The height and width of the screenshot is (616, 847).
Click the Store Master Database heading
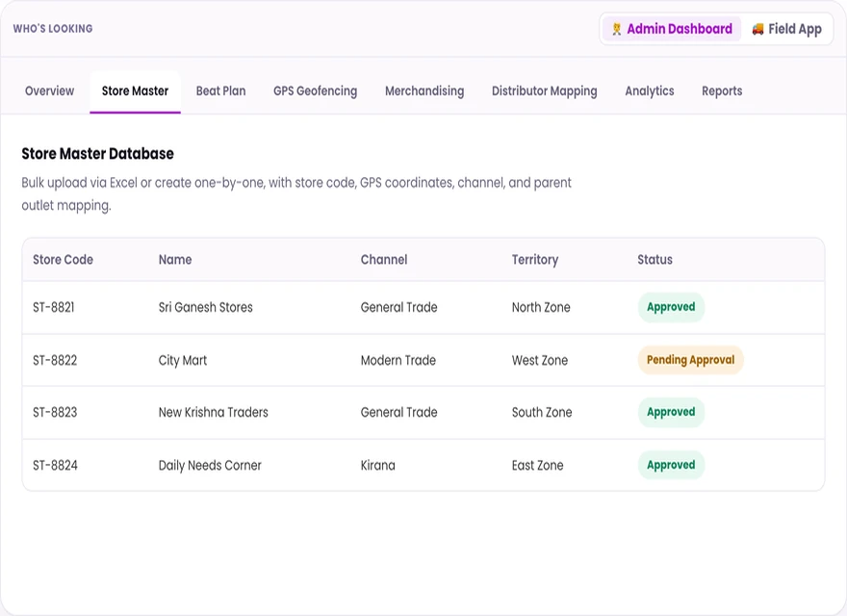coord(98,154)
